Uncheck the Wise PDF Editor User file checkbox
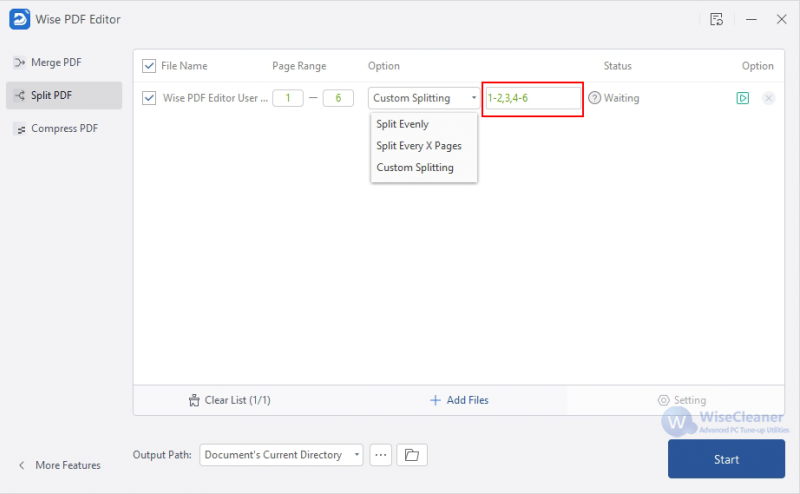Screen dimensions: 800x494 click(x=149, y=98)
